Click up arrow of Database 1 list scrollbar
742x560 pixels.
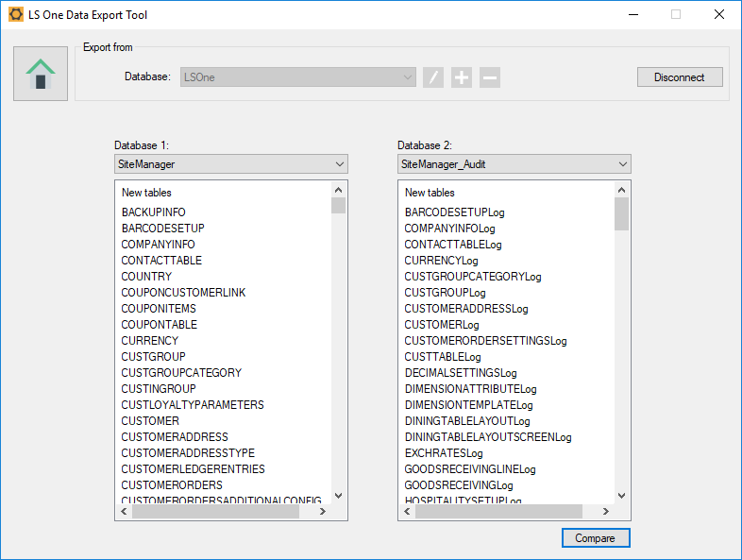[338, 190]
